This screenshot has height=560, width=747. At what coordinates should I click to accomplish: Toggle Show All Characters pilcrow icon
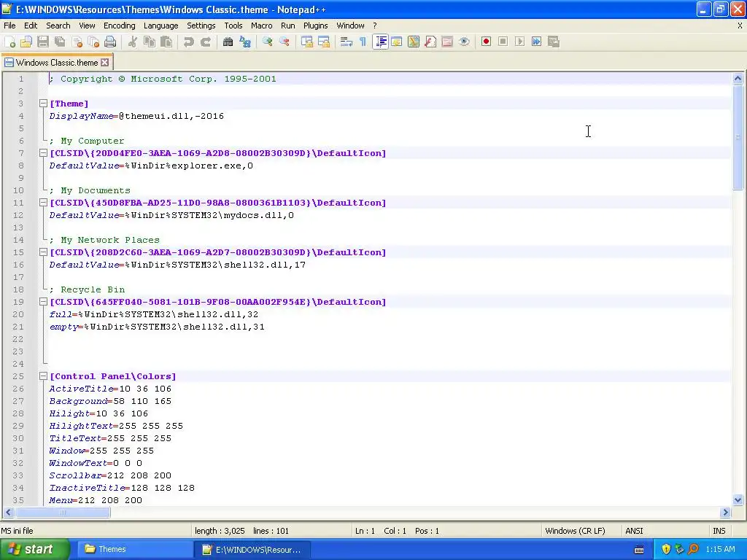point(363,42)
